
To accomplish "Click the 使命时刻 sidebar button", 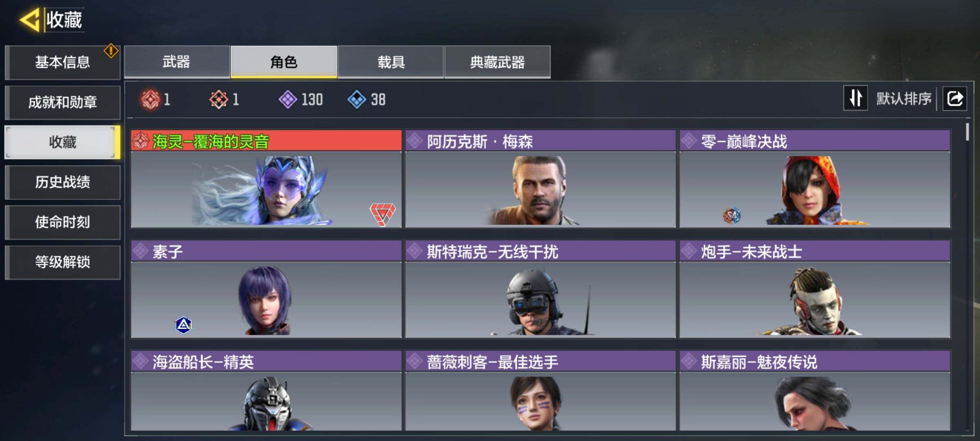I will [62, 222].
